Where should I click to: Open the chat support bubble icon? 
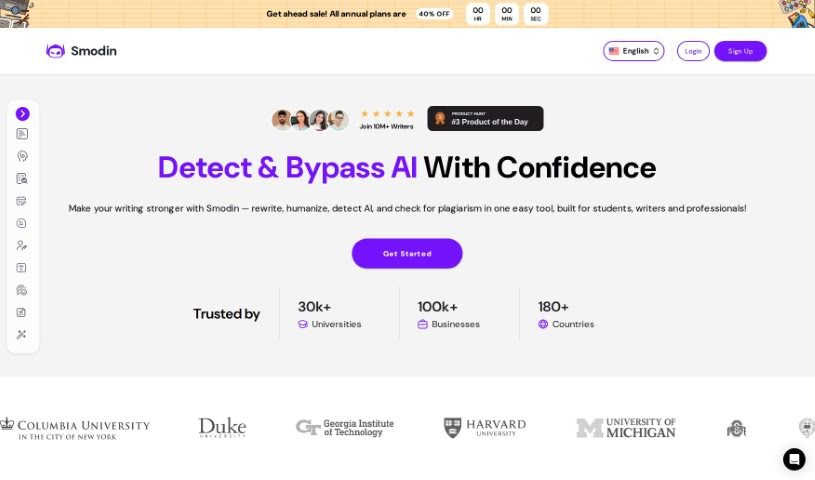[794, 459]
